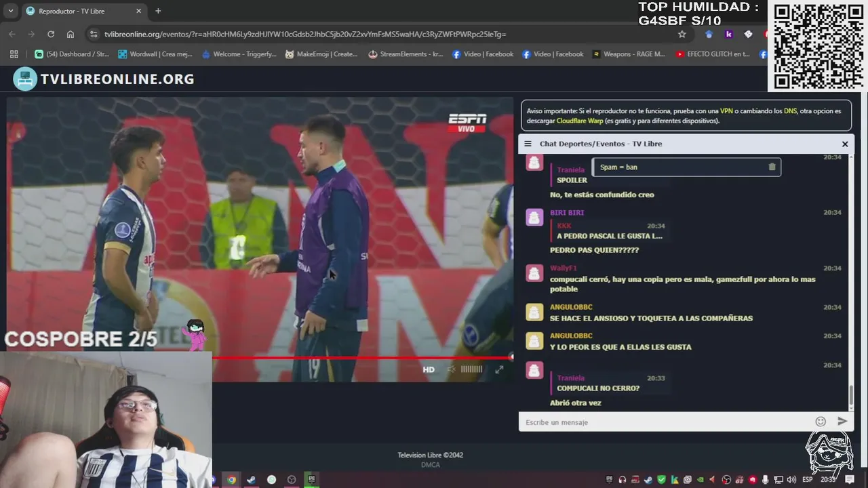This screenshot has width=868, height=488.
Task: Go to the Chrome home page icon
Action: [x=71, y=34]
